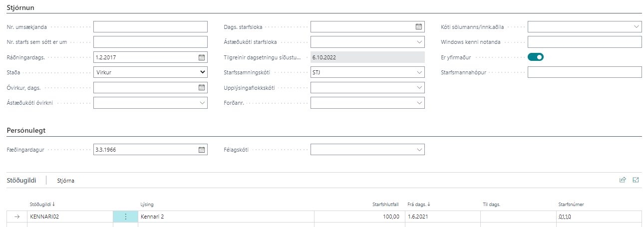Click the Nr. umsækjanda input field
The height and width of the screenshot is (227, 644).
tap(150, 27)
